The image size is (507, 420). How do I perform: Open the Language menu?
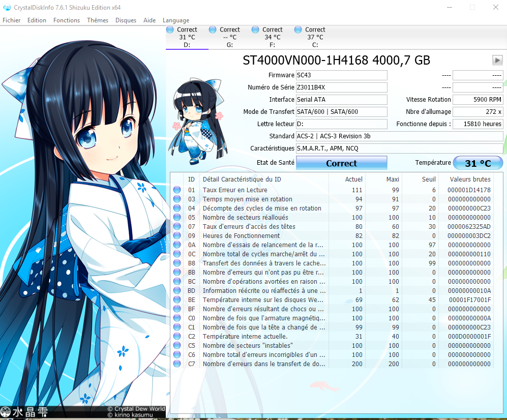(x=176, y=20)
